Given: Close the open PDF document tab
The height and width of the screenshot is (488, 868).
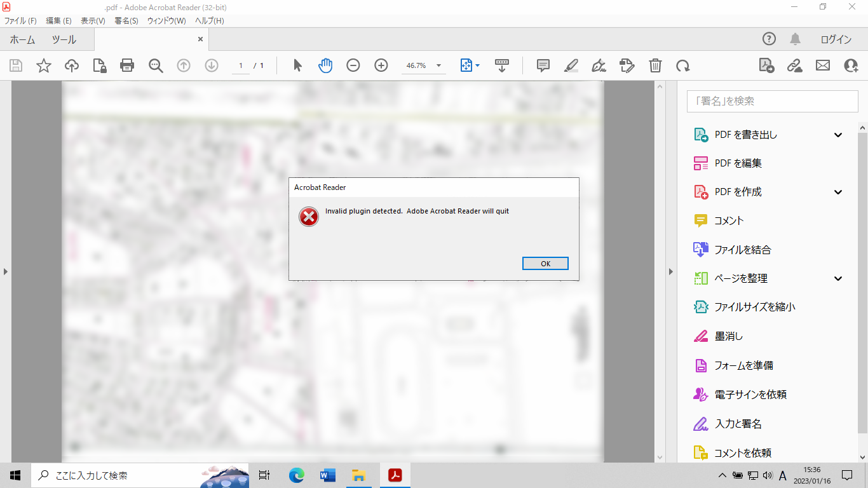Looking at the screenshot, I should (200, 39).
